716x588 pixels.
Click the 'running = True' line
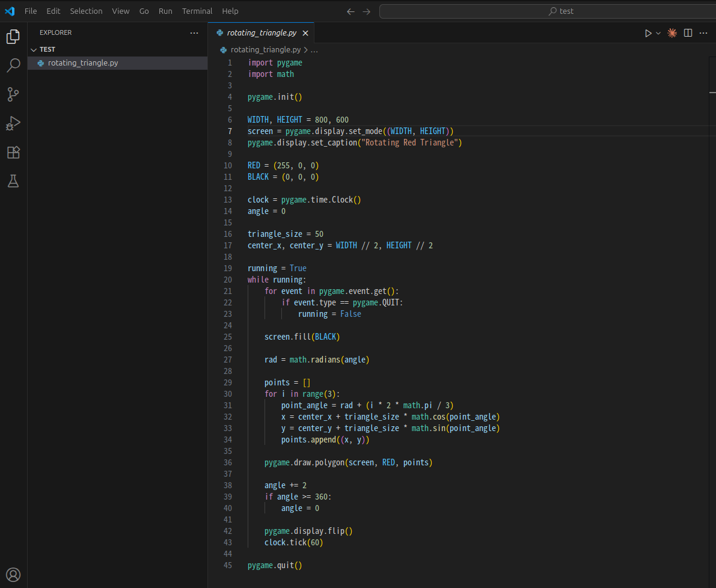[x=277, y=268]
